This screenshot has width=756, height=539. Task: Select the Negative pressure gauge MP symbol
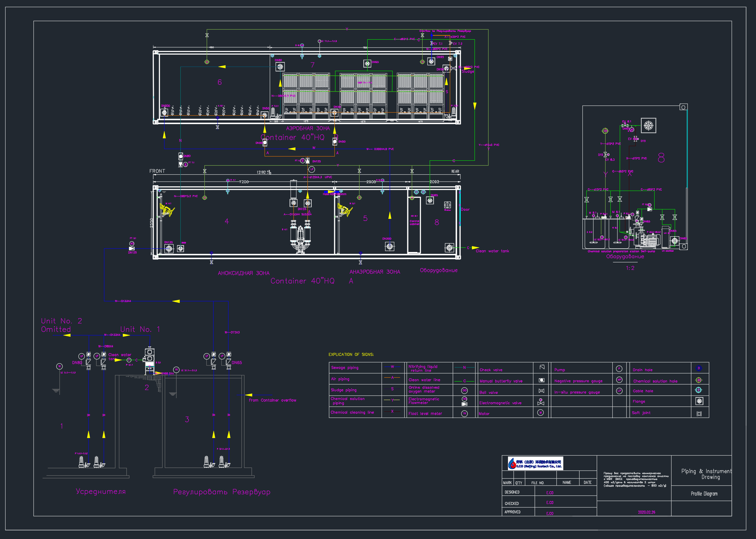click(619, 380)
